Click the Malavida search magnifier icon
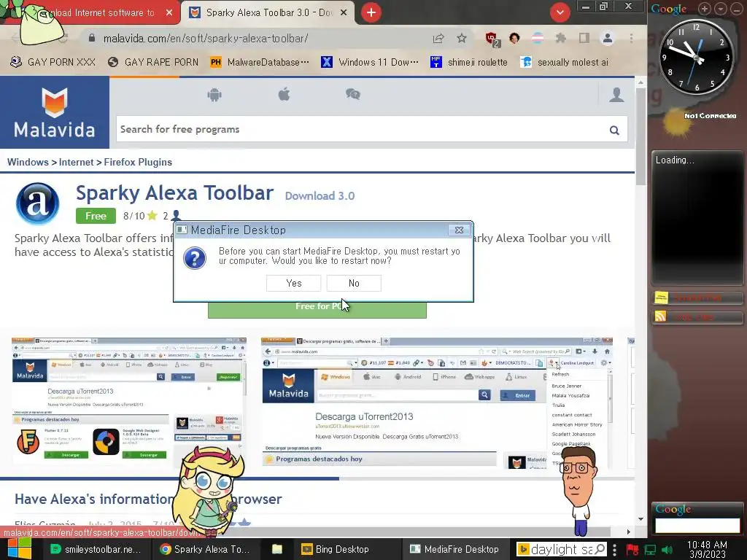The width and height of the screenshot is (747, 560). point(614,130)
